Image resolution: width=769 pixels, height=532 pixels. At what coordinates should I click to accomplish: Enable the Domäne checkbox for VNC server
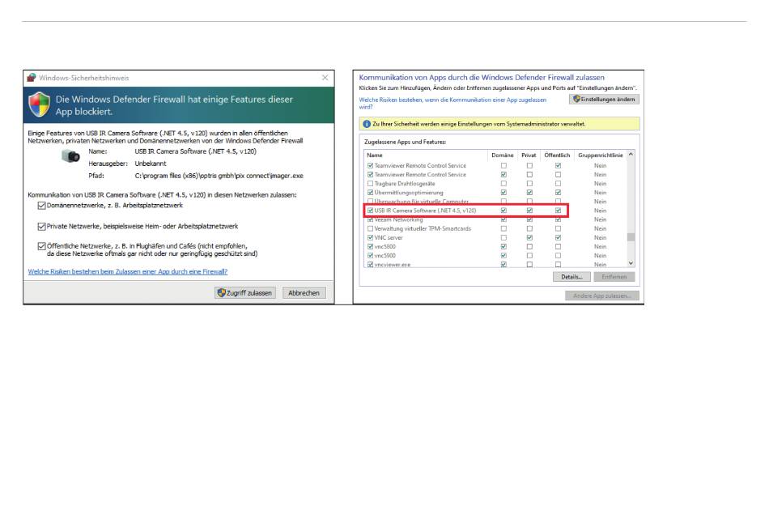pyautogui.click(x=503, y=237)
